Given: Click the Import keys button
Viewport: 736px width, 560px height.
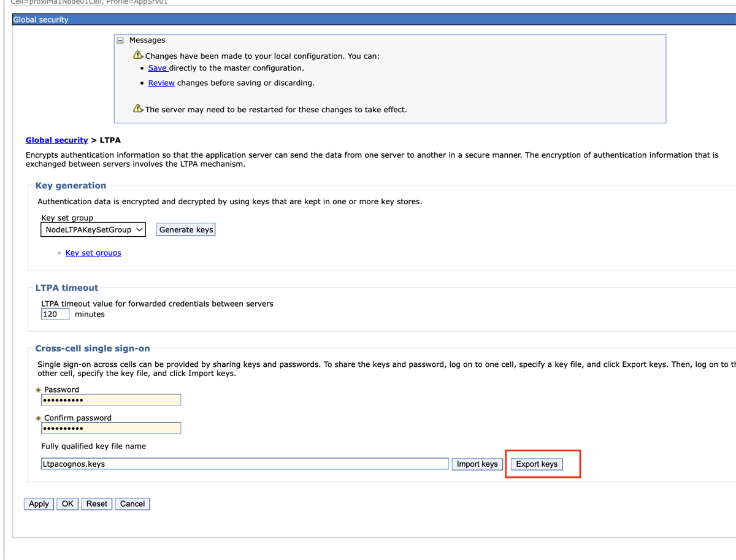Looking at the screenshot, I should [477, 464].
